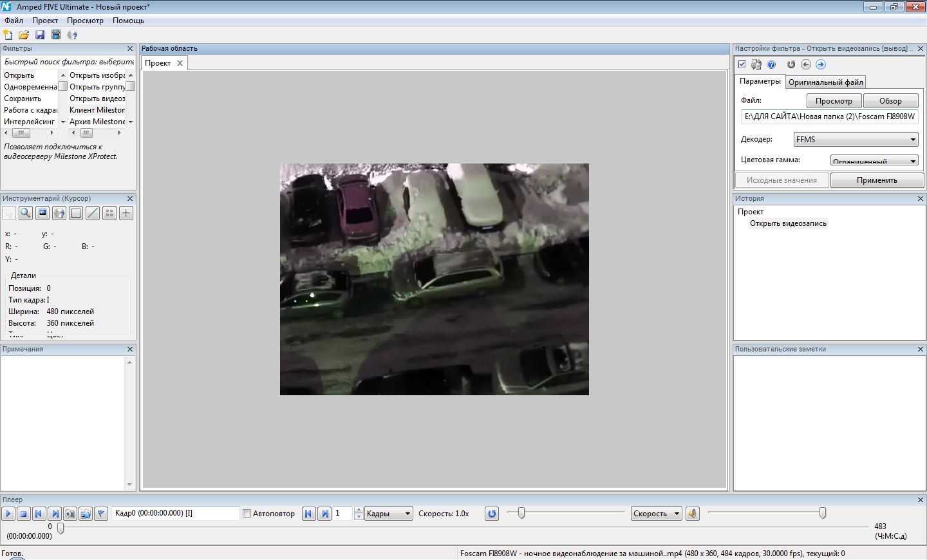Open the Цветовая гамма dropdown
The image size is (927, 560).
pyautogui.click(x=874, y=161)
